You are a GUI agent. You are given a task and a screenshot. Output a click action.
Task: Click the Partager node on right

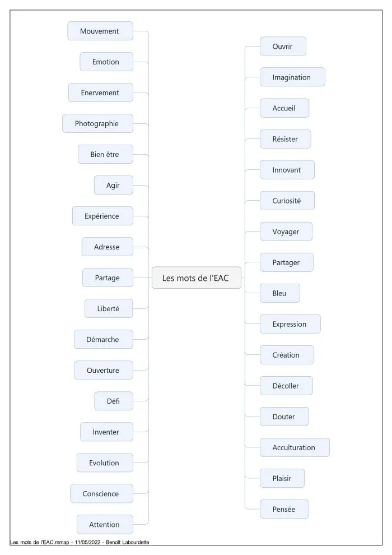[287, 262]
